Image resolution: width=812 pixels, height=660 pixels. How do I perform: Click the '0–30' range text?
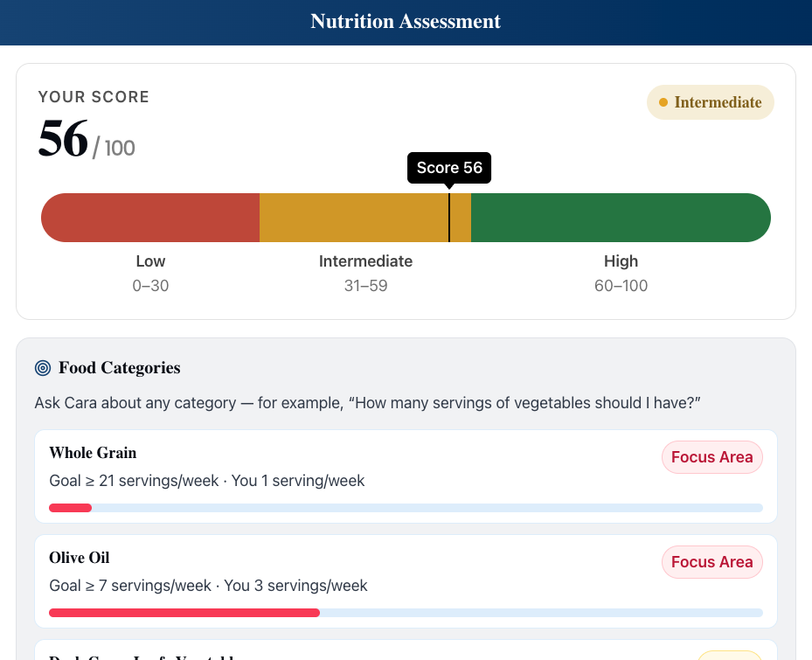[150, 286]
